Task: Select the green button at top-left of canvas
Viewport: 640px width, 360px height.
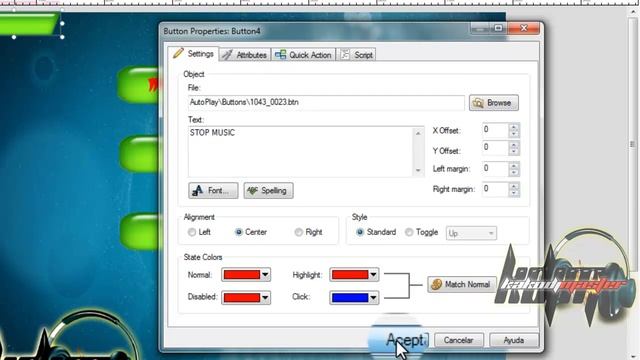Action: click(29, 24)
